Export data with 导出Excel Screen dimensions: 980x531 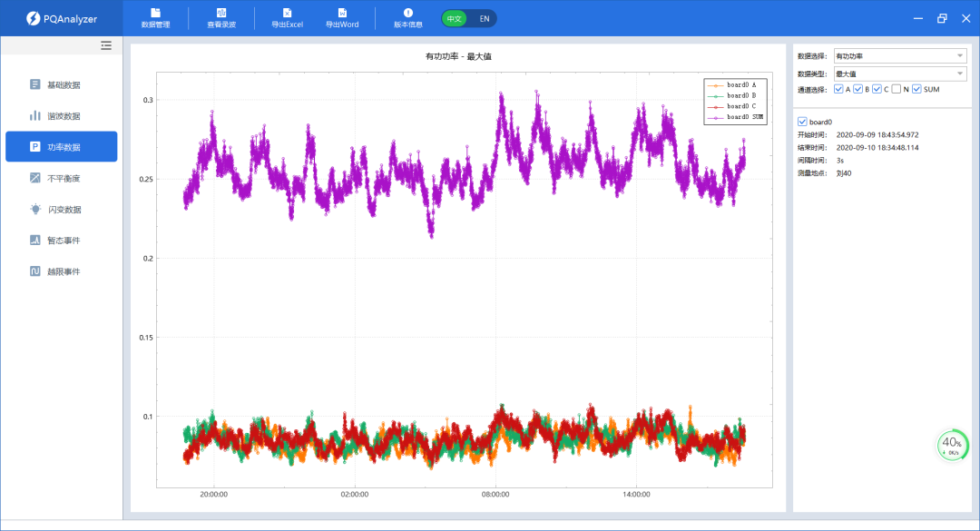point(287,18)
